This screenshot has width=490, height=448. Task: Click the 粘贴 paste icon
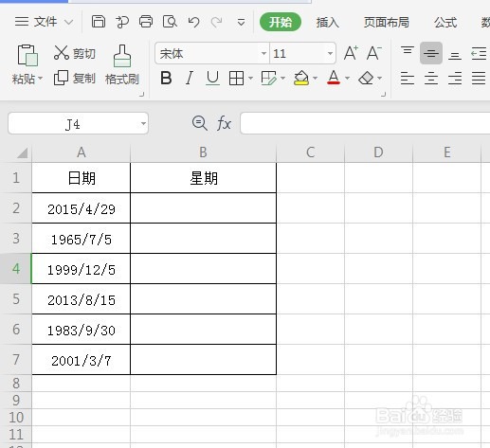(x=27, y=56)
